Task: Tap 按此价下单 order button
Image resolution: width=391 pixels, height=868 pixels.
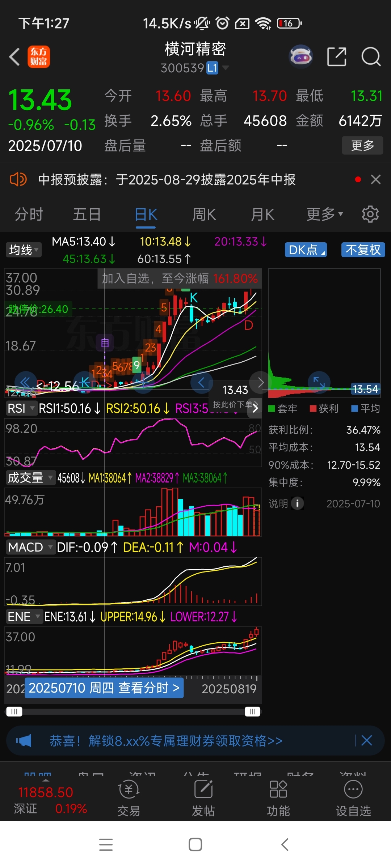Action: click(235, 404)
